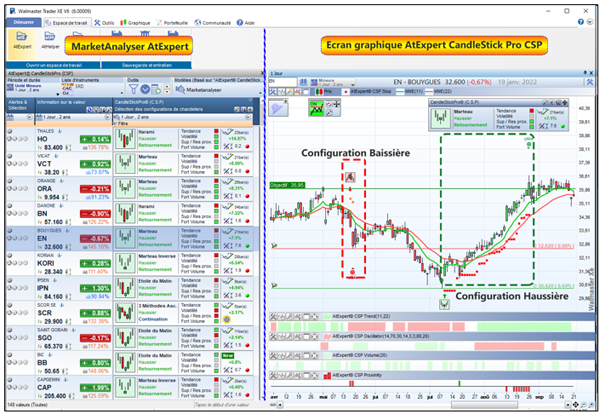The image size is (600, 414).
Task: Close the CSP Trend indicator panel
Action: [314, 316]
